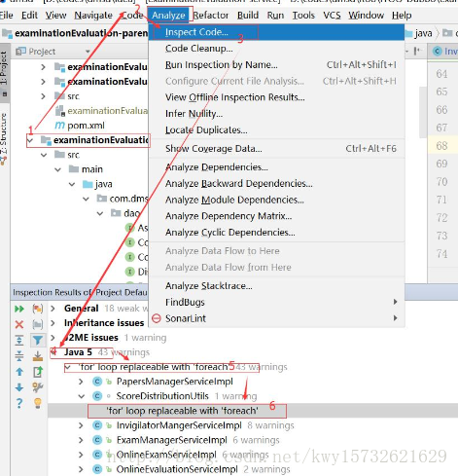Click PapersManagerServiceImpl class icon
The width and height of the screenshot is (458, 476).
pos(97,382)
